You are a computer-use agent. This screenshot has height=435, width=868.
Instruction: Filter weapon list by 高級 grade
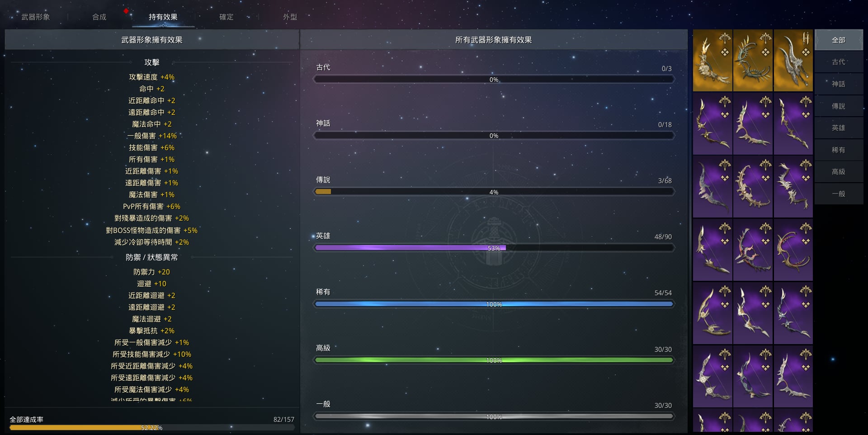(x=839, y=172)
